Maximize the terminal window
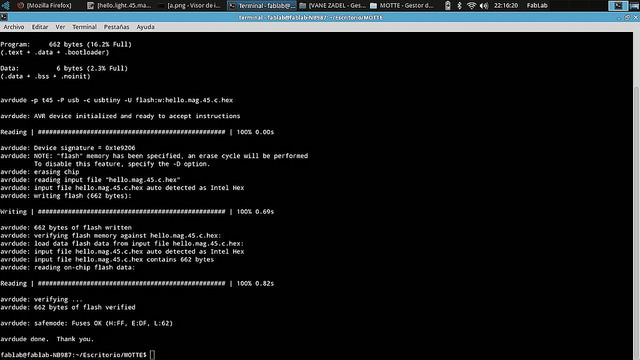640x360 pixels. [x=627, y=18]
